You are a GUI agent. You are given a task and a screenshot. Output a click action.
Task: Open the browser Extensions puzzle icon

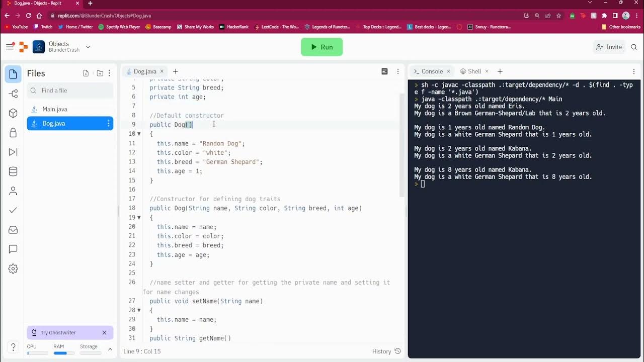[604, 16]
